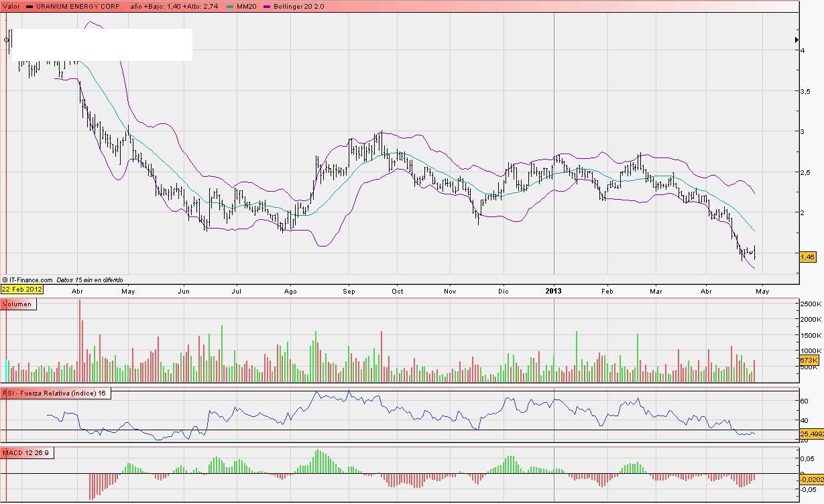Open the MACD 12 26 9 panel label

28,453
